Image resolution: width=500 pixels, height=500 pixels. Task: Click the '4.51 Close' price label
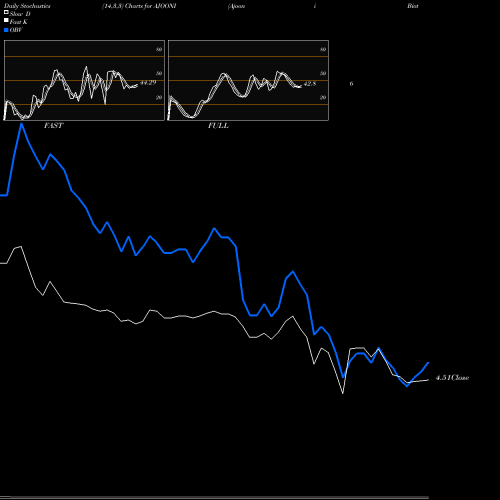452,378
